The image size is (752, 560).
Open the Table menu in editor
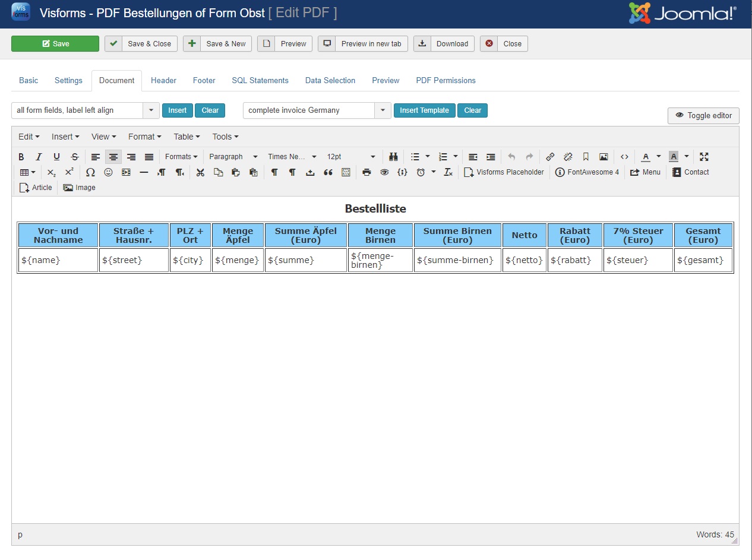pos(187,137)
